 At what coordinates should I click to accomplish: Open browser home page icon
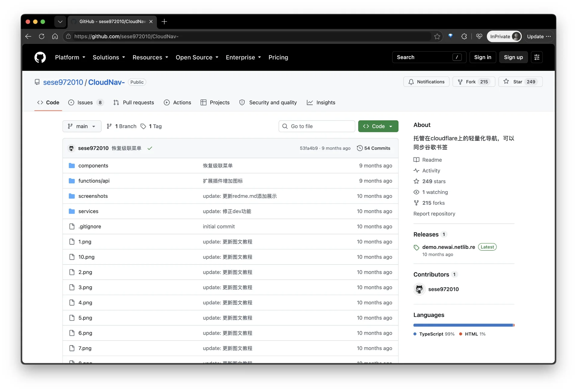coord(55,36)
